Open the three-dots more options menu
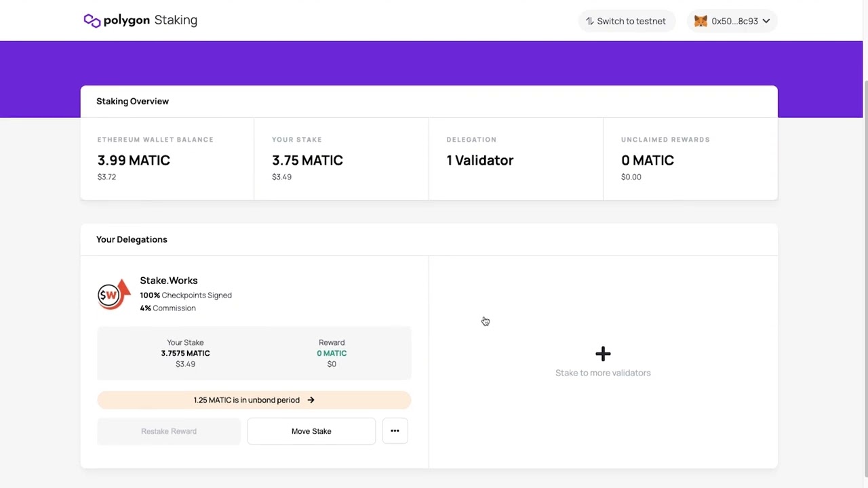 pyautogui.click(x=395, y=431)
